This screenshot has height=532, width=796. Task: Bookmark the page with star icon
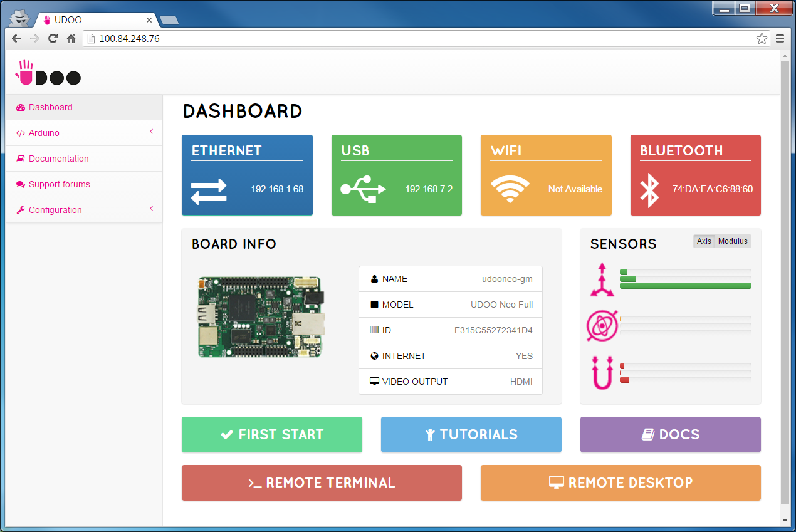coord(762,39)
